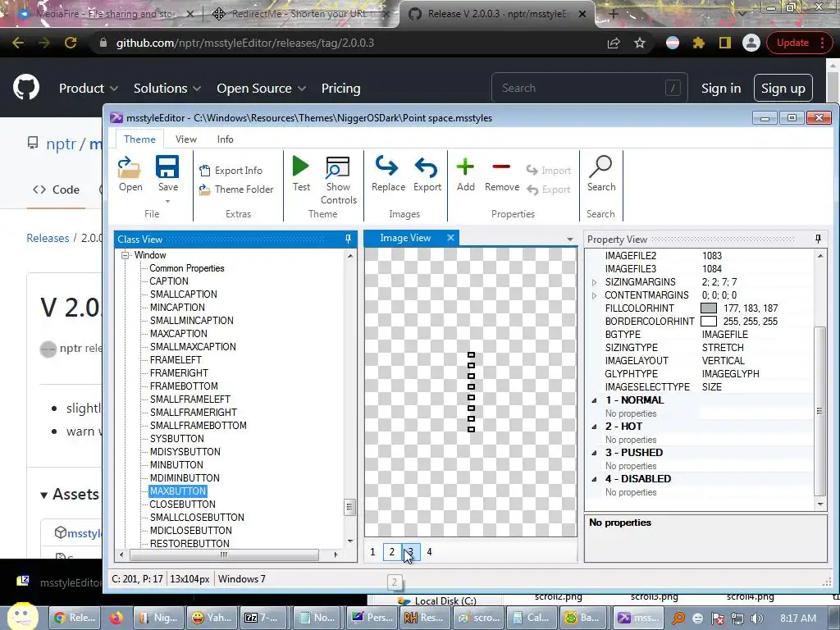
Task: Click Sign in on GitHub page
Action: click(x=721, y=89)
